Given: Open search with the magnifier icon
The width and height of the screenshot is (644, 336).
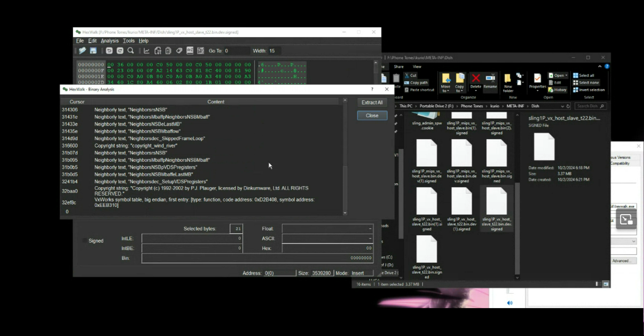Looking at the screenshot, I should tap(131, 51).
